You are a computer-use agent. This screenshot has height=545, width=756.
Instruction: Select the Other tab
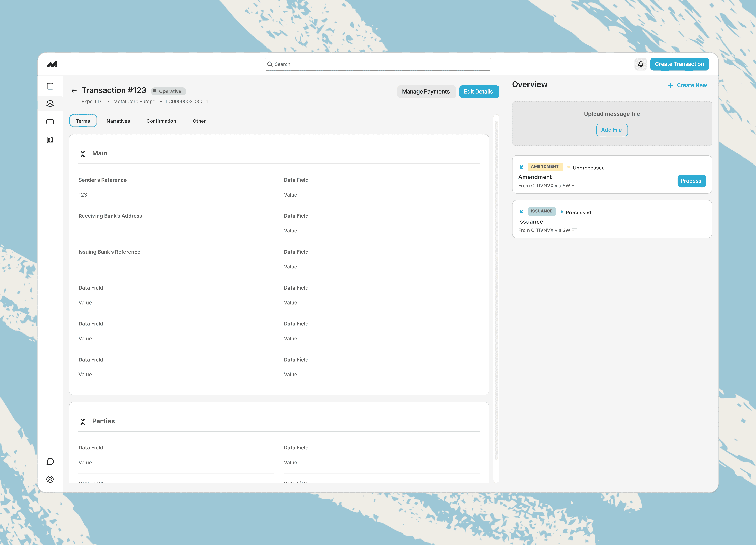(x=199, y=121)
